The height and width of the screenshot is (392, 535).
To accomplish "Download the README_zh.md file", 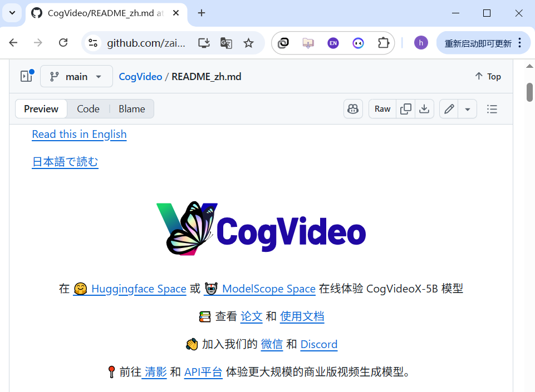I will [x=424, y=108].
